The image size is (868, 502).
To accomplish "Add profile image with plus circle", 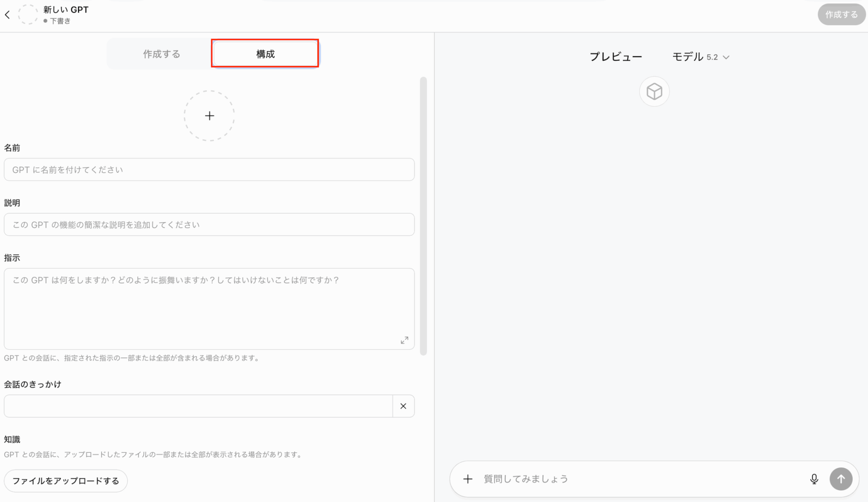I will coord(209,116).
